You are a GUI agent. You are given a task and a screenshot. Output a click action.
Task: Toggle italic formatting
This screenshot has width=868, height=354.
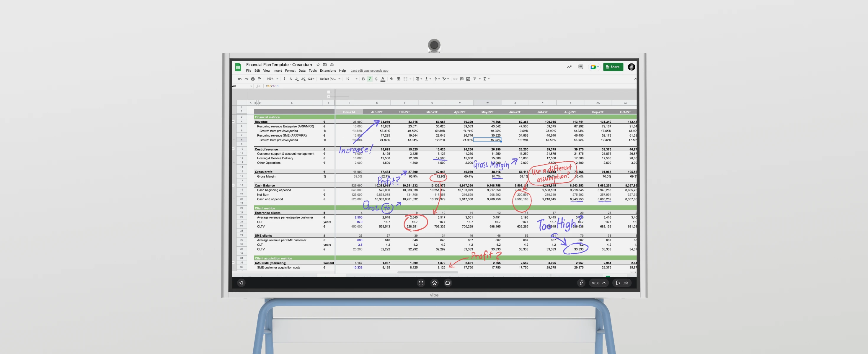pos(370,79)
